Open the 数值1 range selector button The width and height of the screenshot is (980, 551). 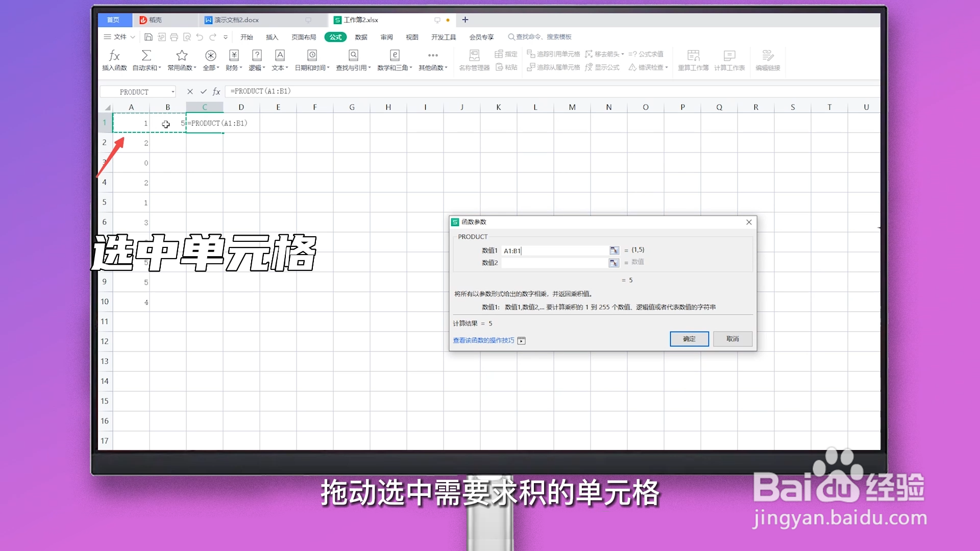614,250
